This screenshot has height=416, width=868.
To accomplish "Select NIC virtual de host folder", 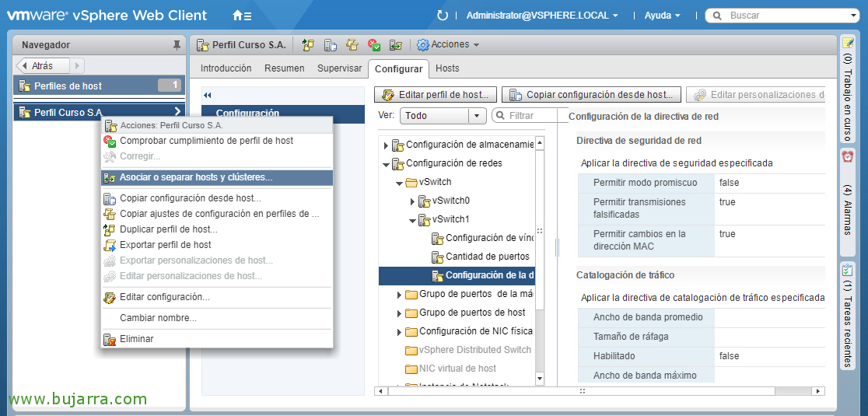I will tap(450, 369).
